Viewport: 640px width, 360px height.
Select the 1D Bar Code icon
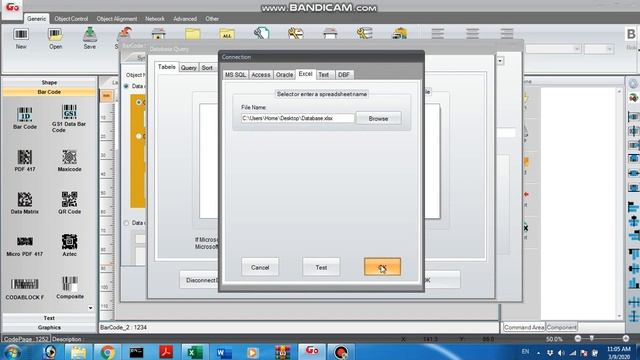click(25, 114)
